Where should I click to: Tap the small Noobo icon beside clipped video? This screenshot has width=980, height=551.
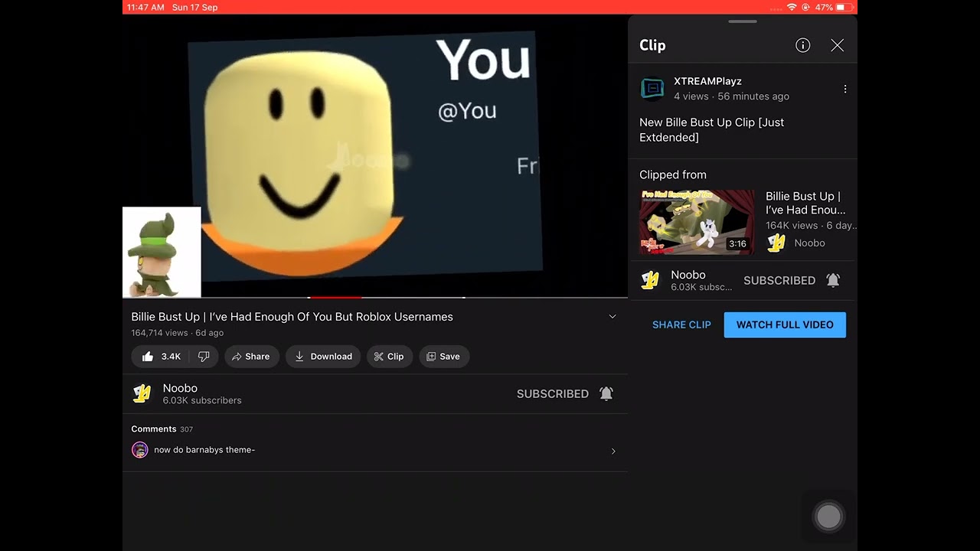point(776,243)
